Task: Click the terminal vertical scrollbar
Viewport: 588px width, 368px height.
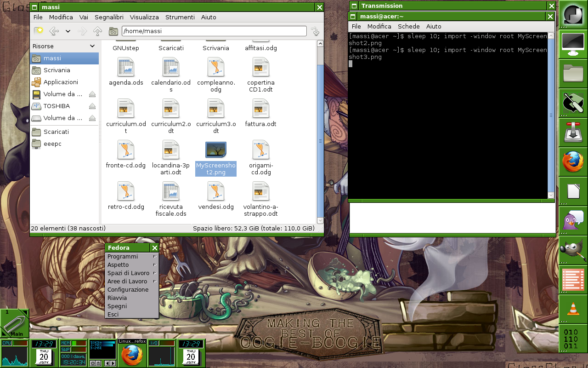Action: coord(551,115)
